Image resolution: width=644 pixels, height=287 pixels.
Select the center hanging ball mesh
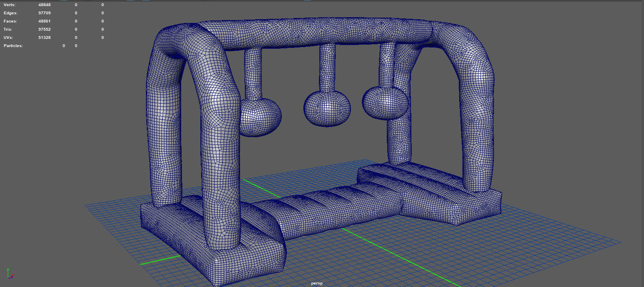[327, 108]
